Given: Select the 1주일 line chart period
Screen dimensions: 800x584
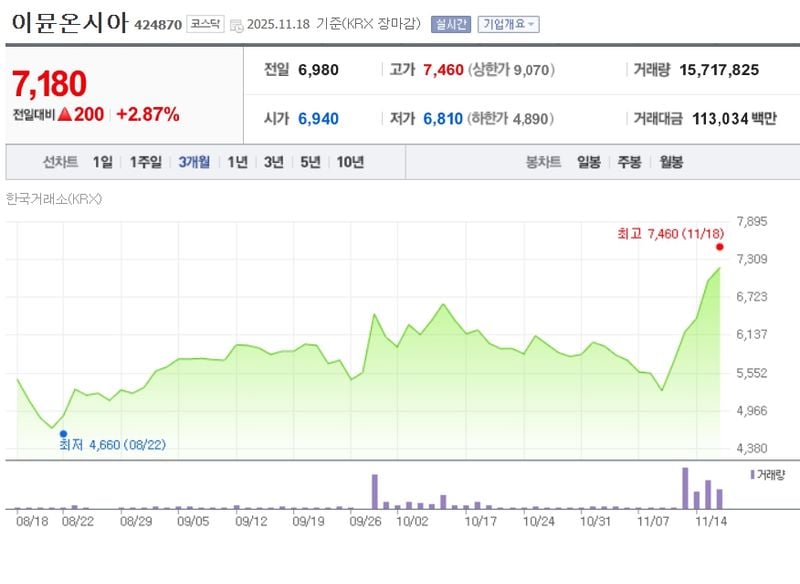Looking at the screenshot, I should point(146,162).
